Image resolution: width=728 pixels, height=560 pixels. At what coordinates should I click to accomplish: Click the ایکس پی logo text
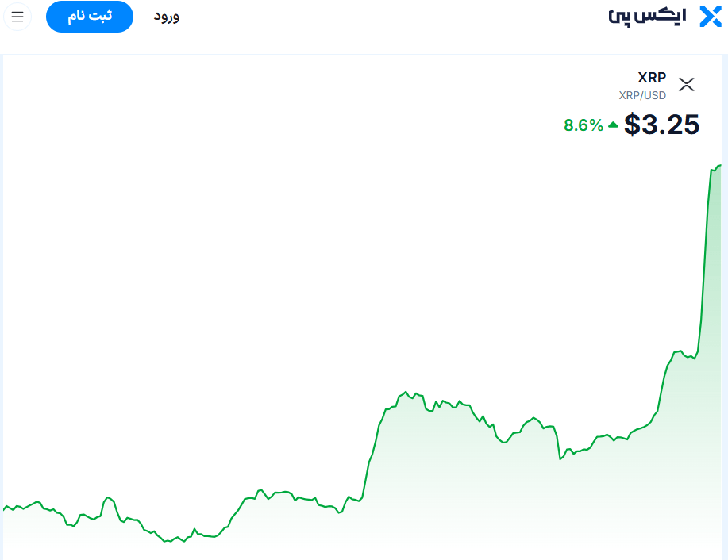(x=647, y=17)
